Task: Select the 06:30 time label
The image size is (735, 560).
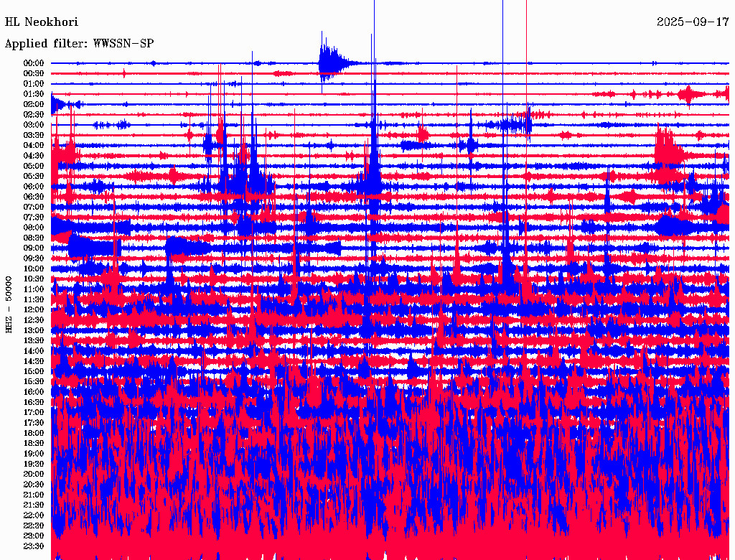Action: pyautogui.click(x=34, y=197)
